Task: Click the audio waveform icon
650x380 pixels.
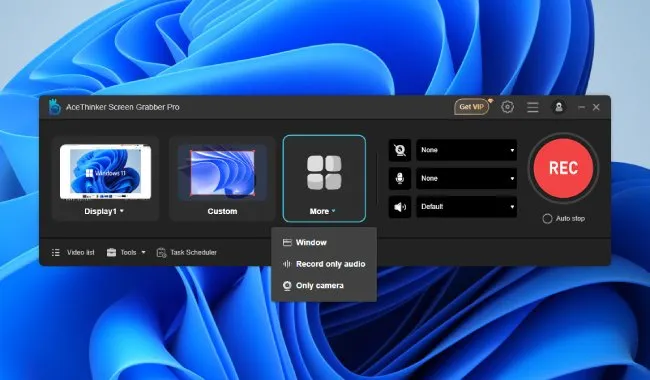Action: (287, 264)
